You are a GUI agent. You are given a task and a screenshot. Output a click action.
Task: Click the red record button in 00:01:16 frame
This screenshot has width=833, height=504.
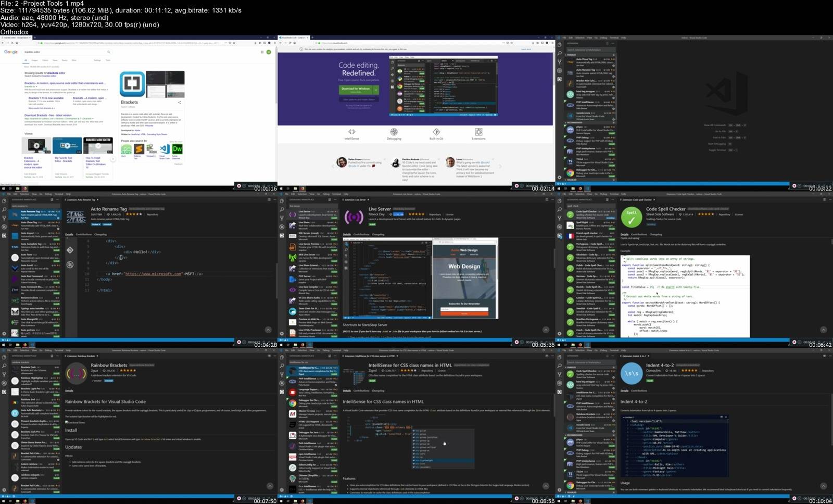239,185
